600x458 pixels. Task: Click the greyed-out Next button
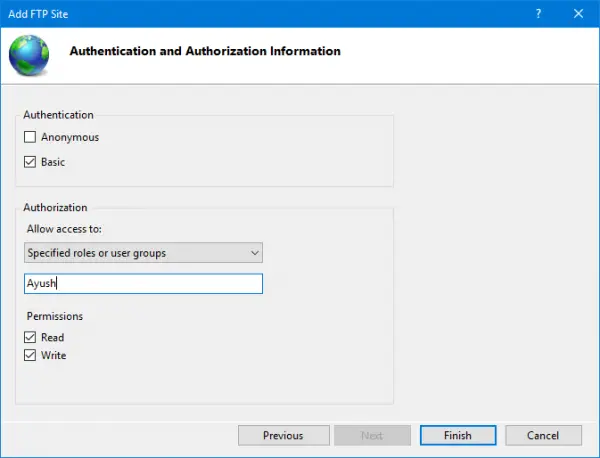[371, 435]
